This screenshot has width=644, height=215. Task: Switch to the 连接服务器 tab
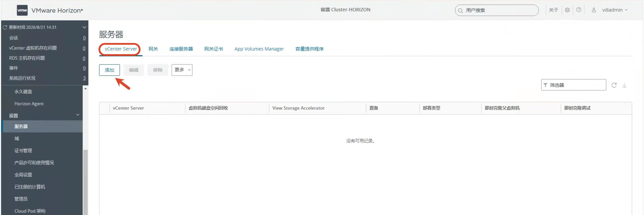tap(181, 49)
